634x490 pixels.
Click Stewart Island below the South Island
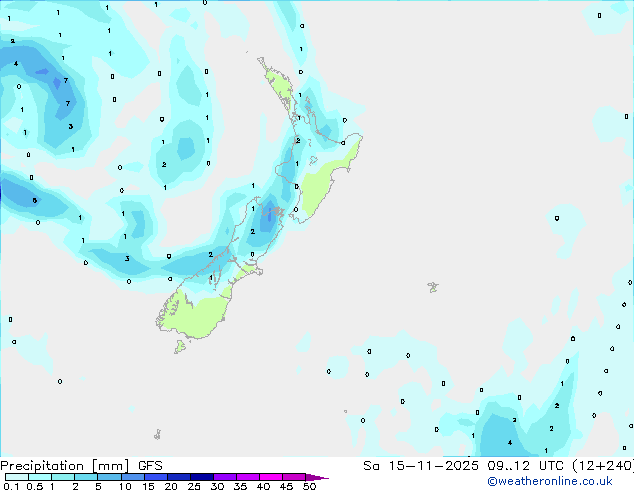click(x=180, y=346)
